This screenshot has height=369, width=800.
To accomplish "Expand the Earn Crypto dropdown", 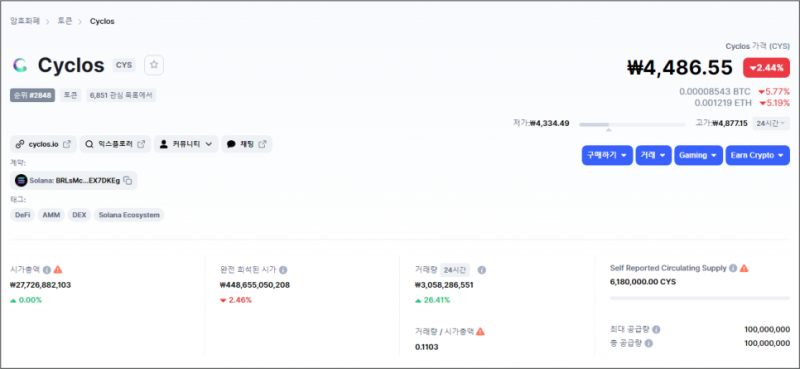I will pyautogui.click(x=758, y=155).
